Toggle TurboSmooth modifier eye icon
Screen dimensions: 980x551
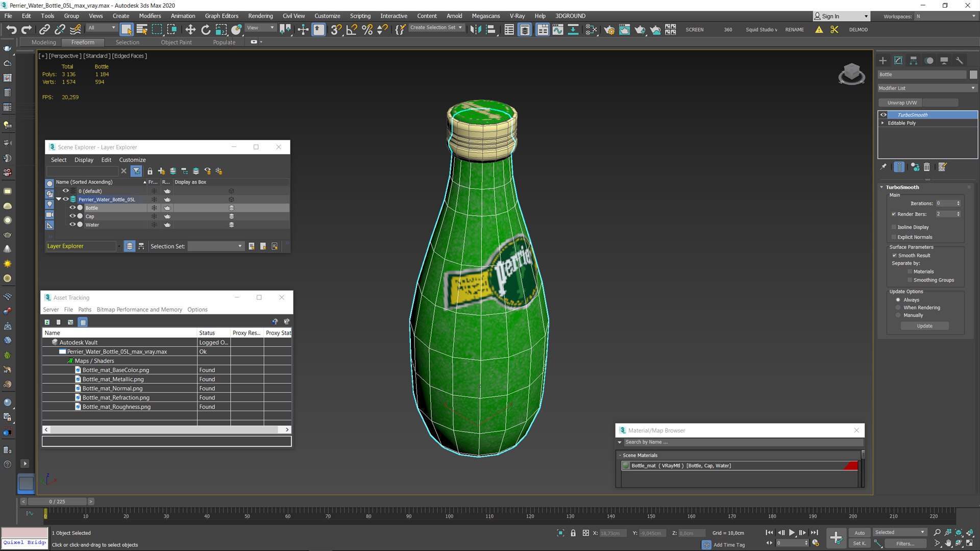coord(884,115)
